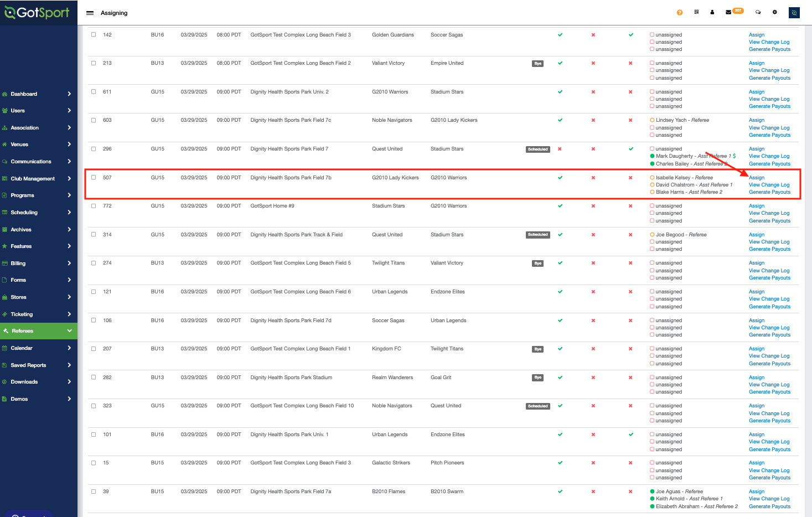Click the Calendar icon in sidebar

5,348
